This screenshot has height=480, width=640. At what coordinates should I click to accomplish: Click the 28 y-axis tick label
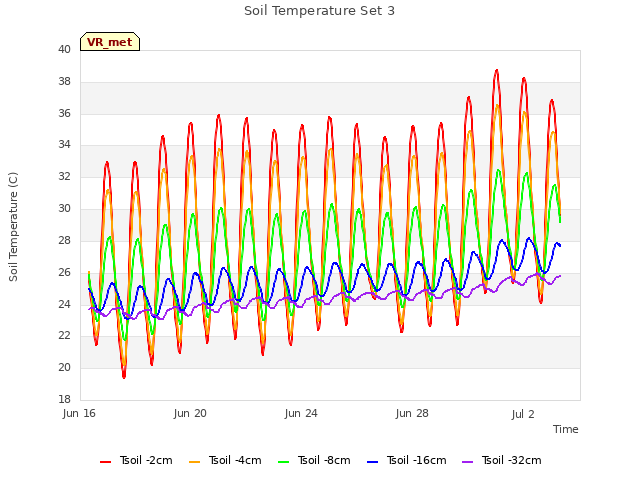pyautogui.click(x=64, y=240)
